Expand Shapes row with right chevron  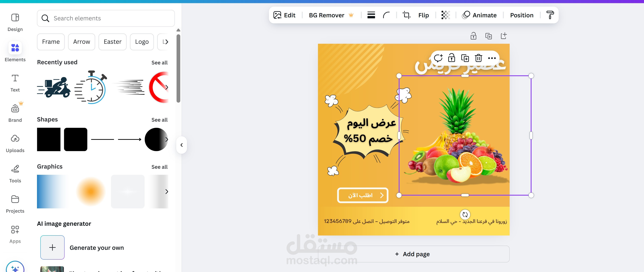click(x=166, y=139)
